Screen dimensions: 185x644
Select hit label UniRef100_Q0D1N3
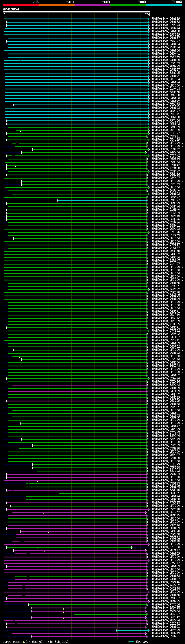point(166,353)
